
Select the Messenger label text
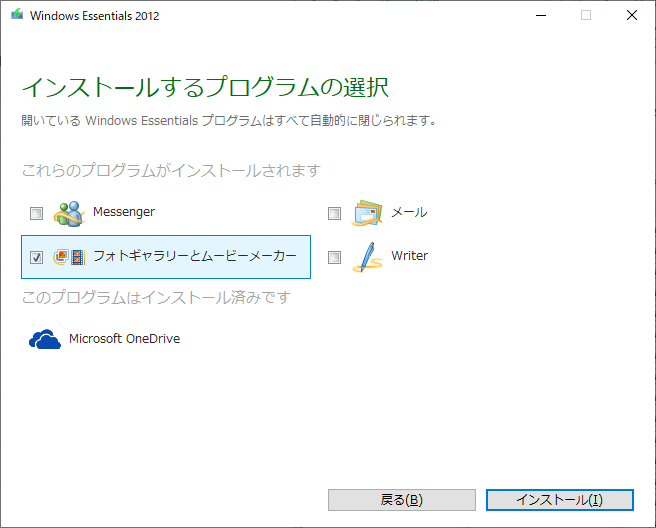(x=124, y=212)
